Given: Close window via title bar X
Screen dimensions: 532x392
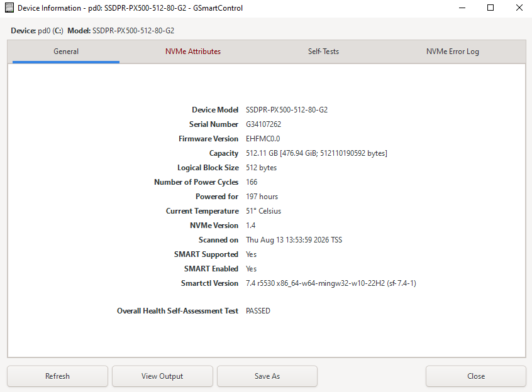Looking at the screenshot, I should (519, 8).
